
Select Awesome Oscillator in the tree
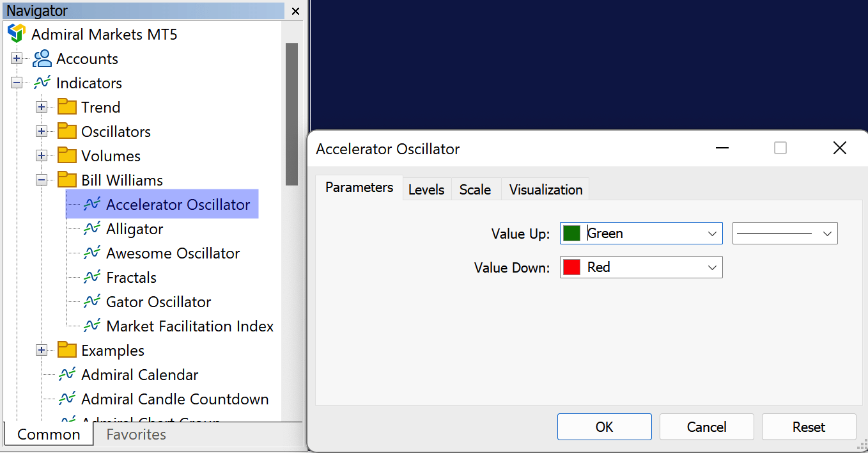(x=173, y=253)
